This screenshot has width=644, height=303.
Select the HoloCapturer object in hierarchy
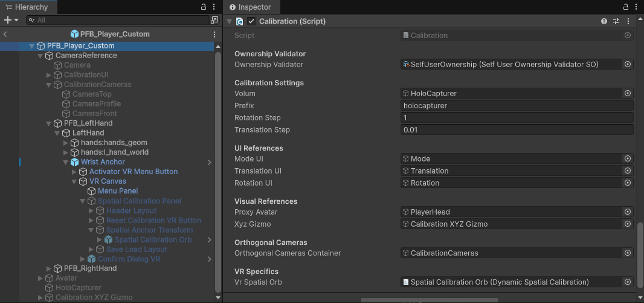click(x=79, y=288)
